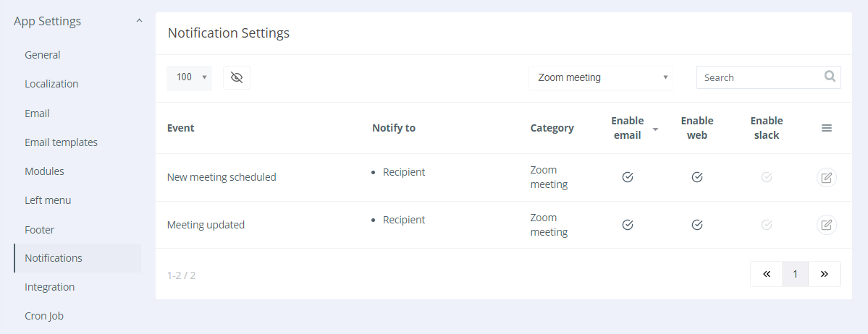Click slack check icon for New meeting scheduled

click(x=767, y=177)
